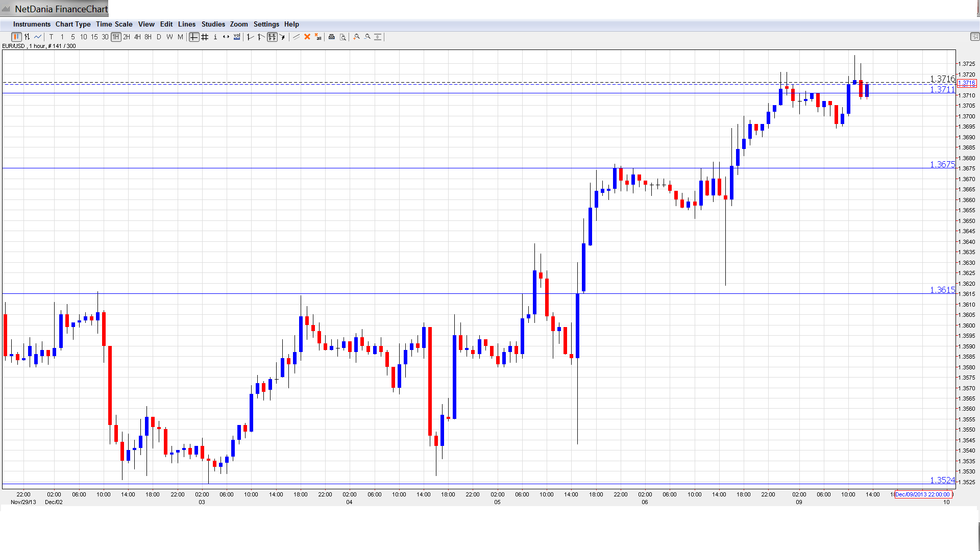This screenshot has width=980, height=551.
Task: Expand the Time Scale menu
Action: [114, 24]
